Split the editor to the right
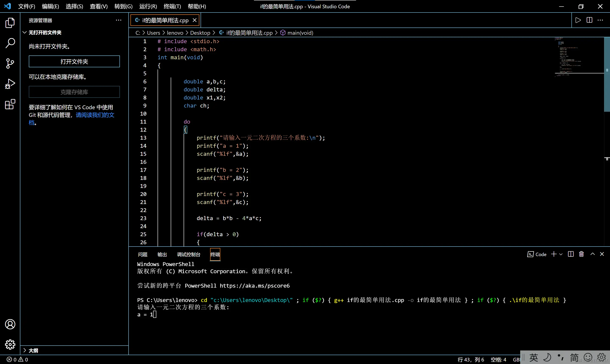 click(x=589, y=20)
